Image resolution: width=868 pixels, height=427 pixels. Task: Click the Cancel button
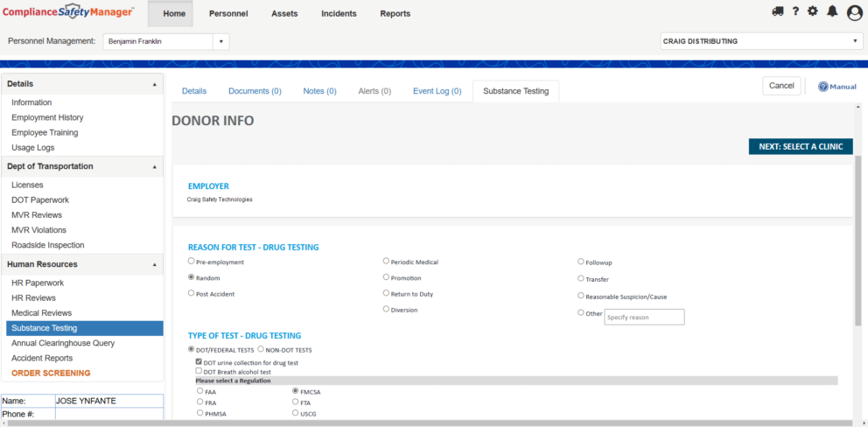[x=781, y=86]
